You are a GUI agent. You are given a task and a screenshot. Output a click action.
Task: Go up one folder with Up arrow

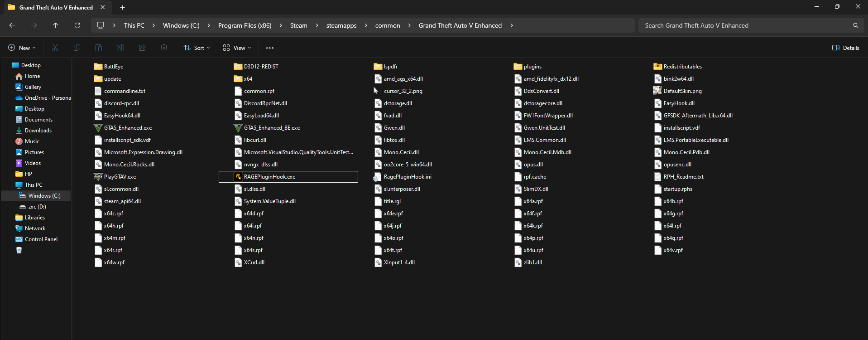(56, 25)
